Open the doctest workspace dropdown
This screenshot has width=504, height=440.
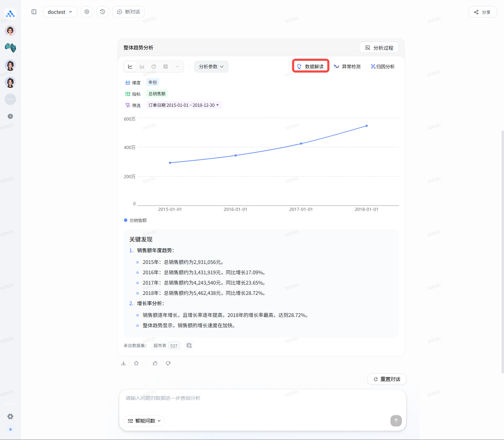(60, 12)
